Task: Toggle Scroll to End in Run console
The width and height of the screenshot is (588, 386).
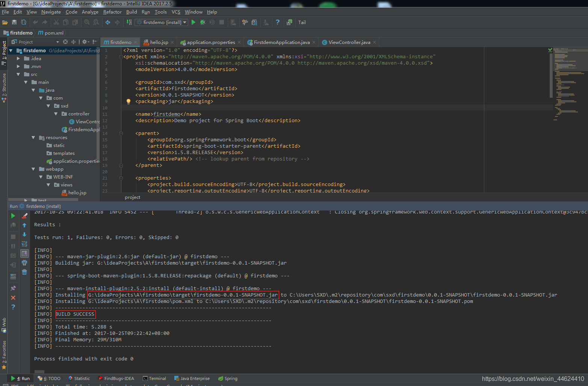Action: (x=24, y=253)
